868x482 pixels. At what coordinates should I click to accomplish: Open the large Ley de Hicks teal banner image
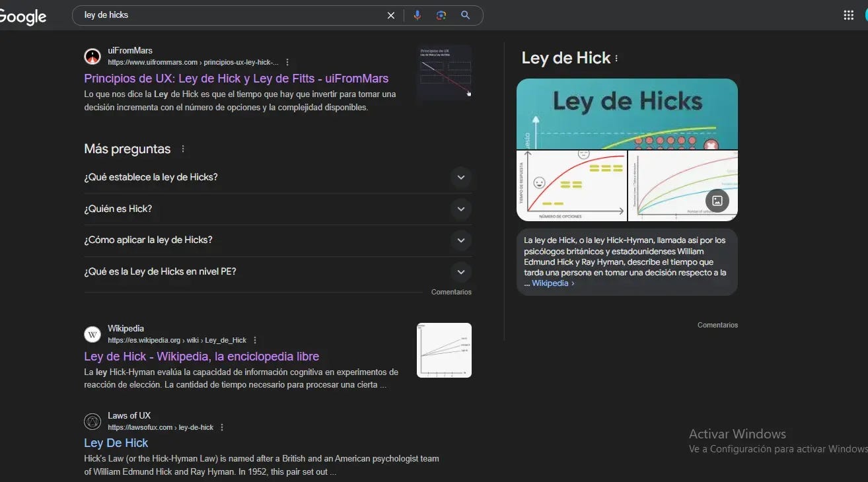pos(627,114)
